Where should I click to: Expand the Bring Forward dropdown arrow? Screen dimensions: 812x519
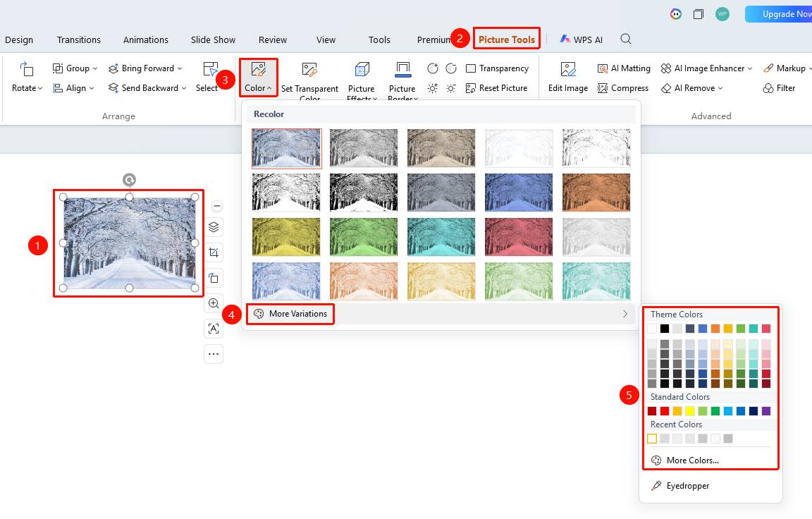180,68
